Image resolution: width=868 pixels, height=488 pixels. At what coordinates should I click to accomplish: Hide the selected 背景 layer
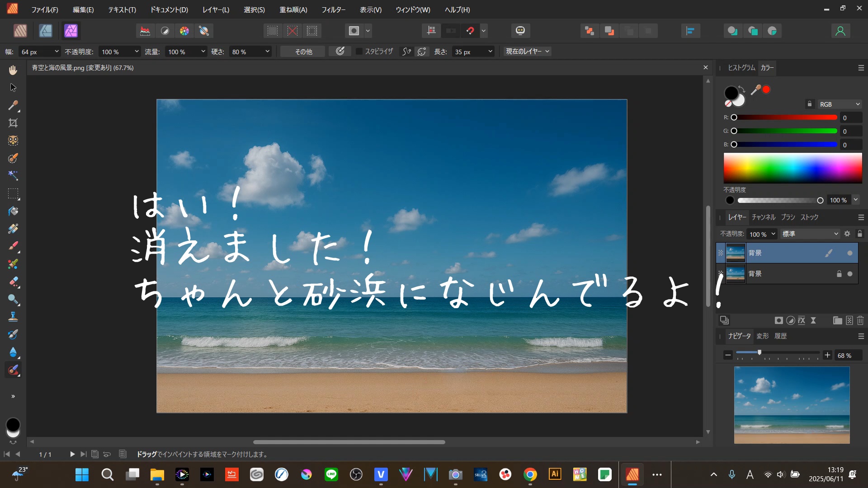[x=851, y=253]
